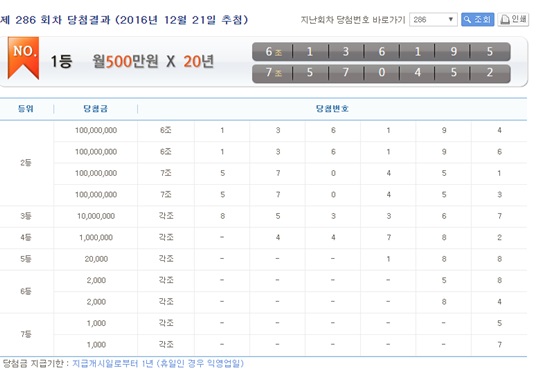This screenshot has height=370, width=540.
Task: Click the 조회 search button
Action: [x=478, y=20]
